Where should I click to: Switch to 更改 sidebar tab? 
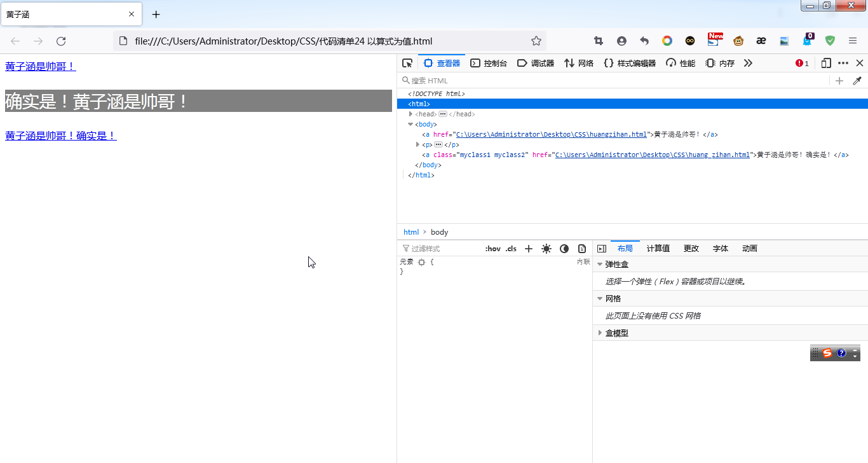[x=691, y=249]
